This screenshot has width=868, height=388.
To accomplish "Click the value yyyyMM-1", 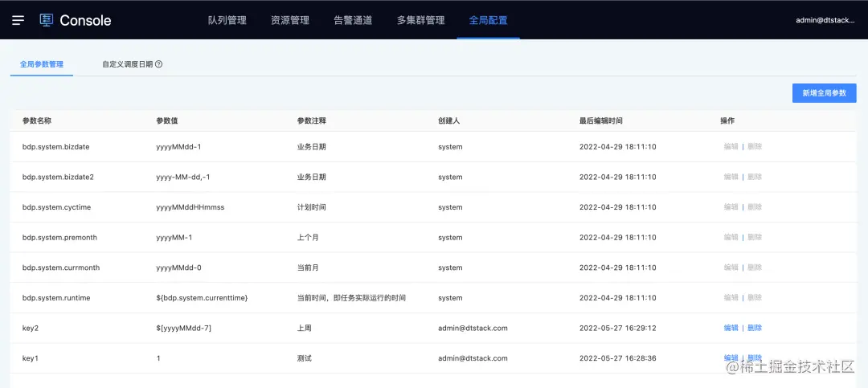I will tap(174, 238).
